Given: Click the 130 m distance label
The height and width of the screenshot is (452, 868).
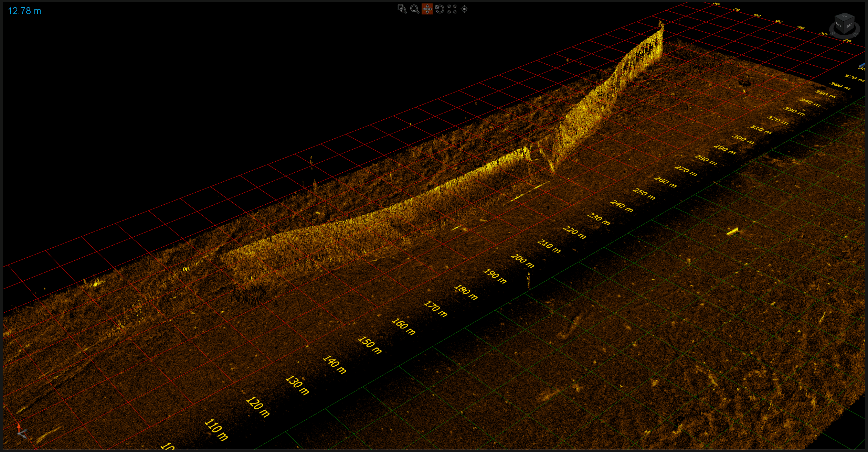Looking at the screenshot, I should pyautogui.click(x=297, y=385).
